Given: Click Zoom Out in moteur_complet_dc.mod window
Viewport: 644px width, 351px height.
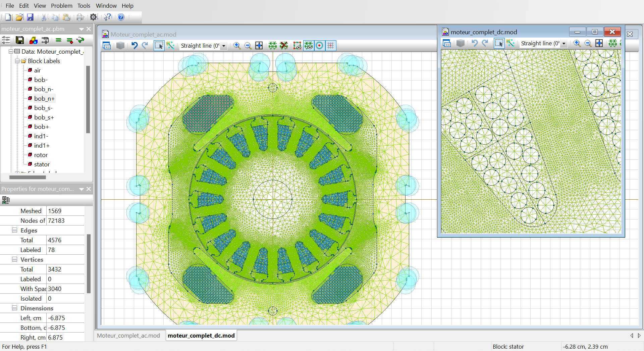Looking at the screenshot, I should click(588, 43).
